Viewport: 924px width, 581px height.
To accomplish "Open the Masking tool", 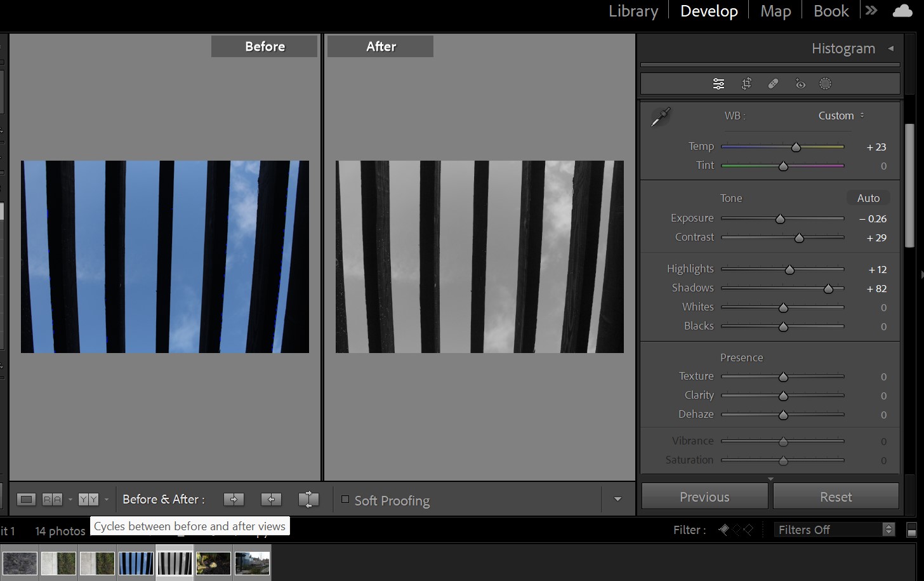I will point(825,84).
